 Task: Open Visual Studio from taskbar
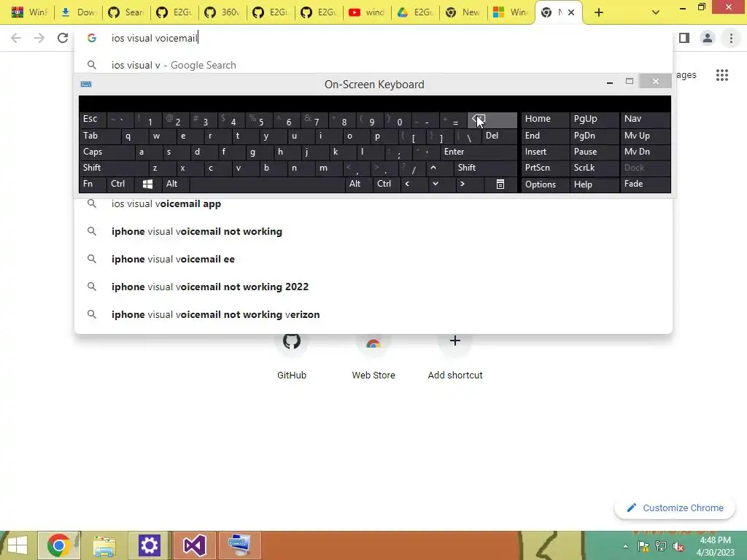(x=194, y=545)
